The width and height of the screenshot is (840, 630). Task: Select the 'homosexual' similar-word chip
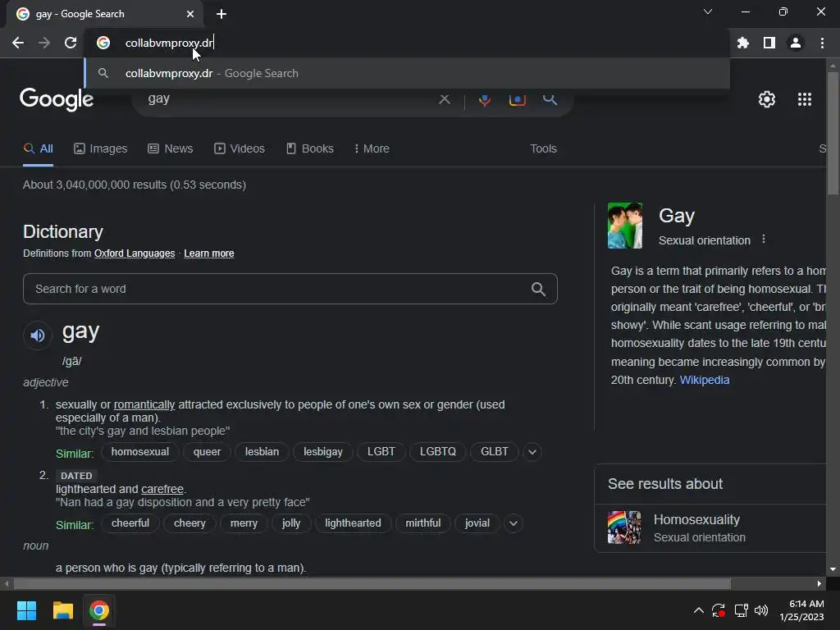[x=139, y=452]
